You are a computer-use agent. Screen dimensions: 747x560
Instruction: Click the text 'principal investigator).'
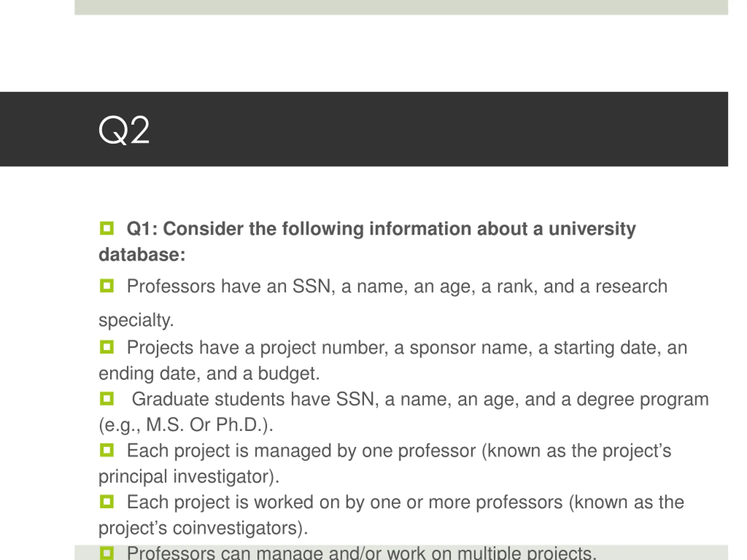(x=189, y=477)
